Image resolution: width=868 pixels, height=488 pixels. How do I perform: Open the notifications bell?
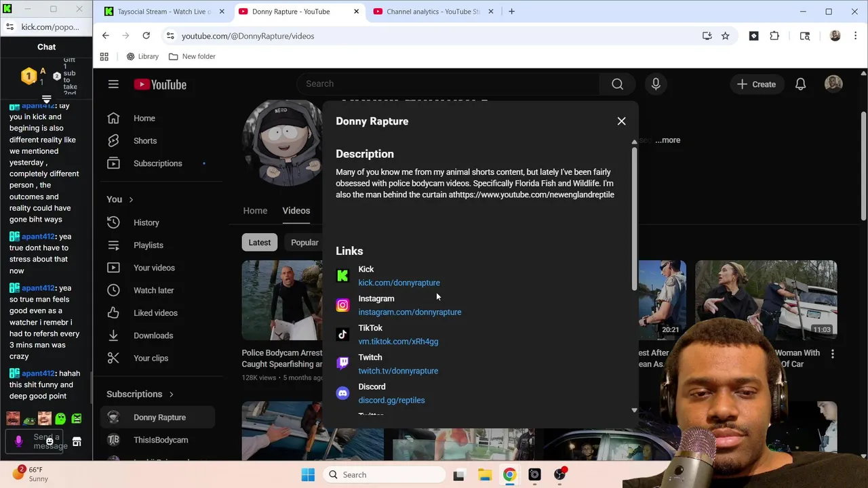coord(800,84)
